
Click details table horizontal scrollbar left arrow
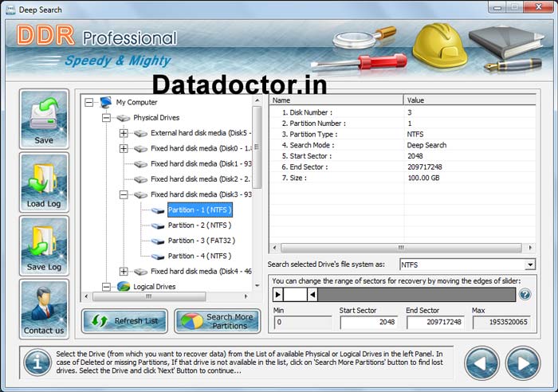[274, 248]
